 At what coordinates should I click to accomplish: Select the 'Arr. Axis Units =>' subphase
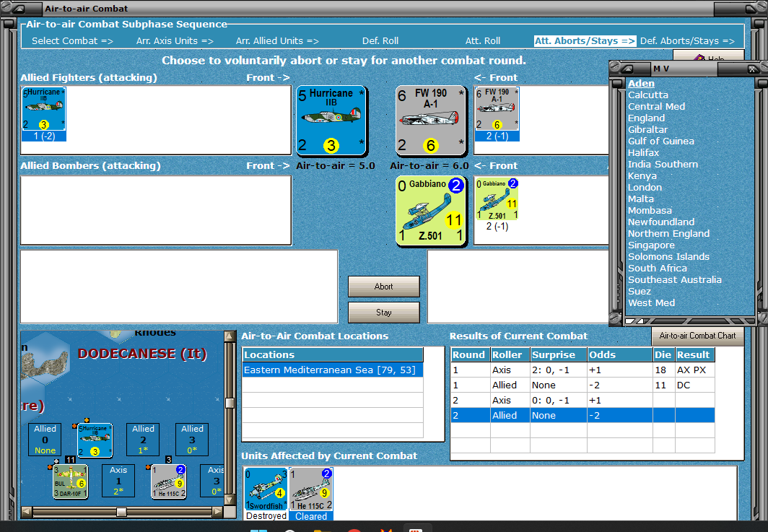[x=175, y=41]
